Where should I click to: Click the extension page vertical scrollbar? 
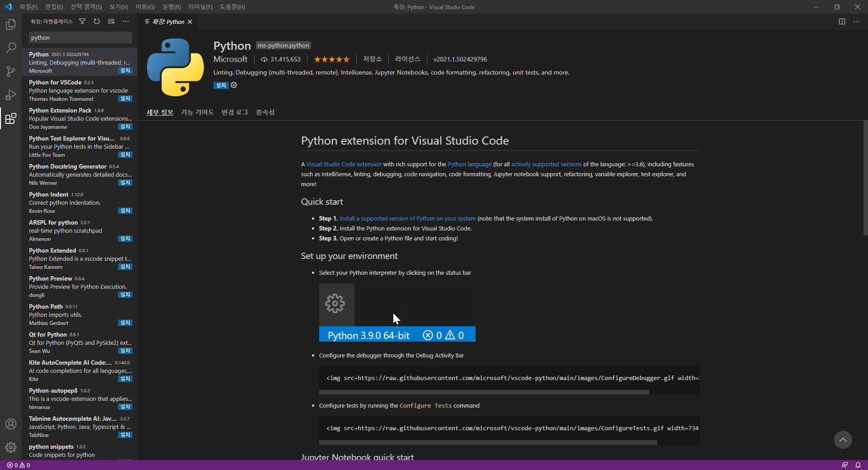click(865, 178)
